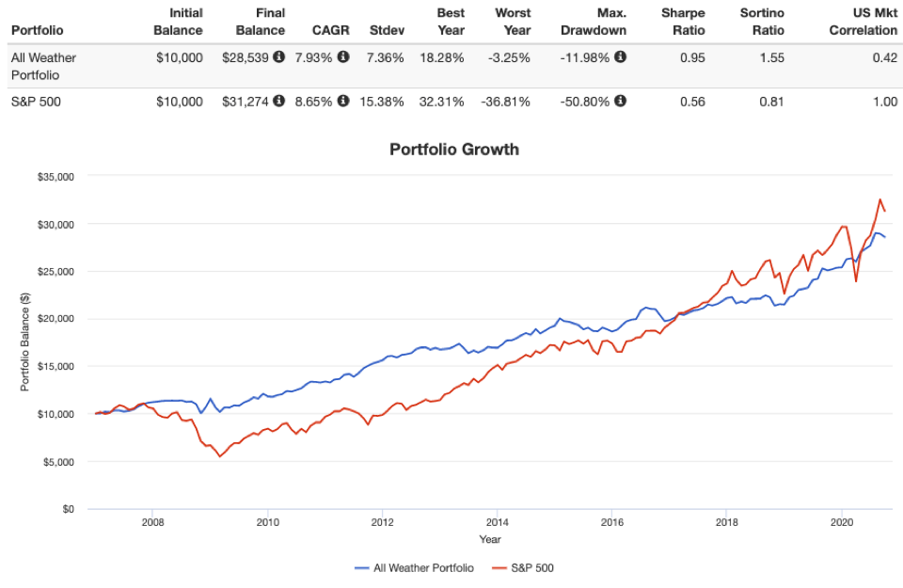Click the Portfolio Growth chart title

[454, 149]
